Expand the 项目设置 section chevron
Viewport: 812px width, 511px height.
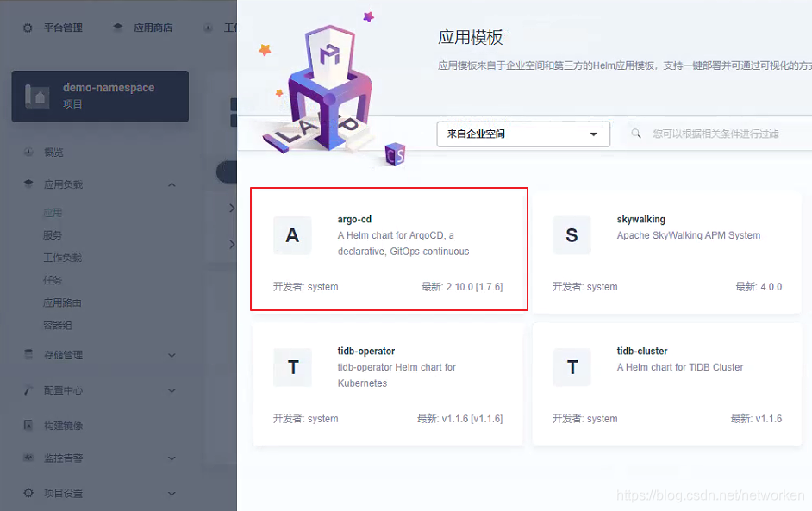coord(172,494)
